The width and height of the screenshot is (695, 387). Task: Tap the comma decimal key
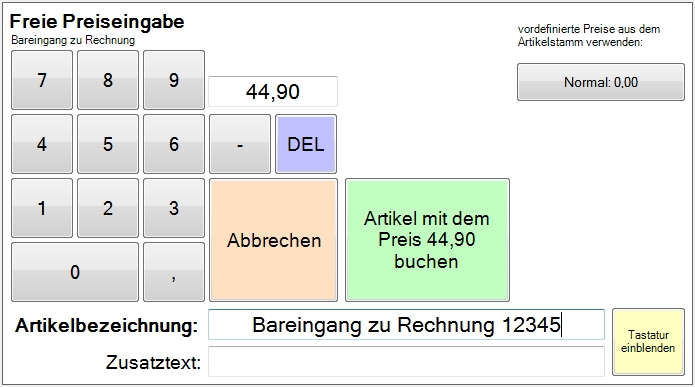point(174,272)
